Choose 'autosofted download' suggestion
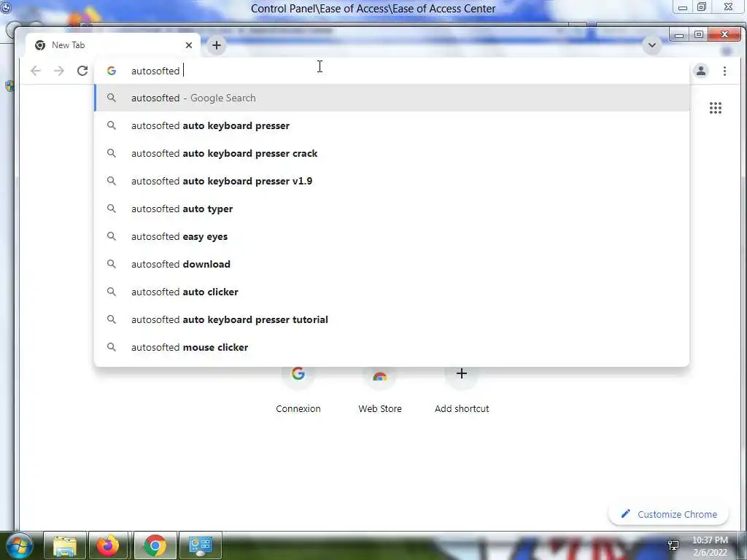Screen dimensions: 747x560 (392, 264)
